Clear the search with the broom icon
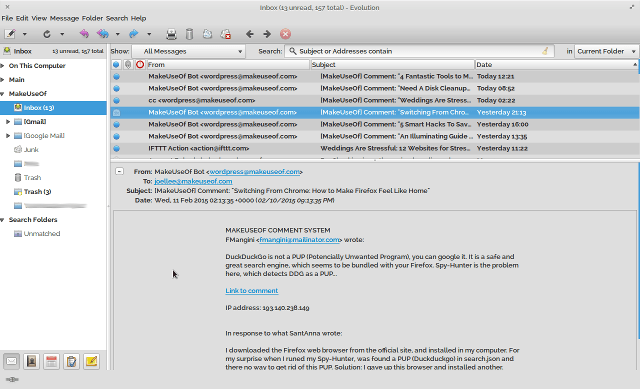 545,51
